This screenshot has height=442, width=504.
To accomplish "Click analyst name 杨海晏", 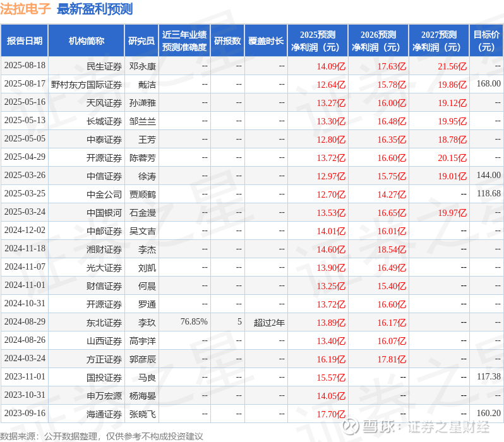I will coord(142,397).
